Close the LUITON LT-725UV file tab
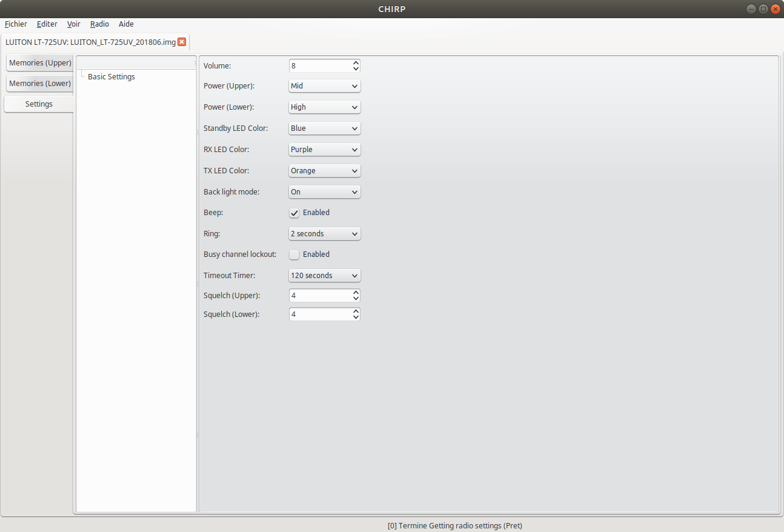 tap(181, 42)
